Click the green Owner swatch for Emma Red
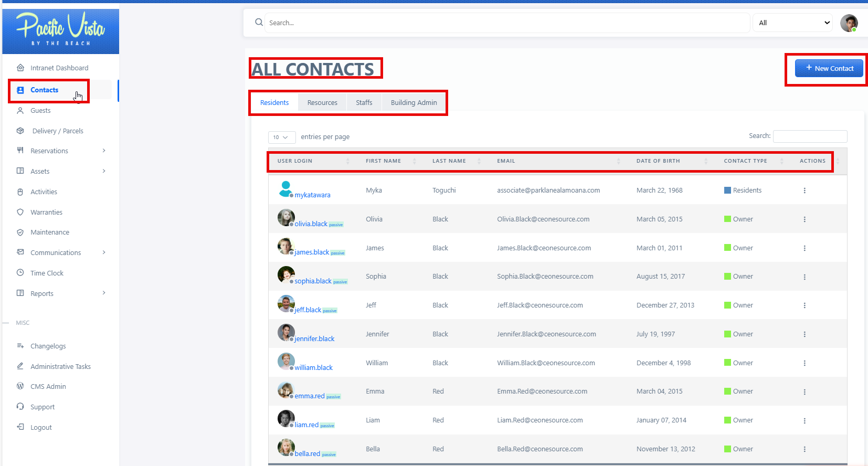The width and height of the screenshot is (868, 466). [x=727, y=391]
